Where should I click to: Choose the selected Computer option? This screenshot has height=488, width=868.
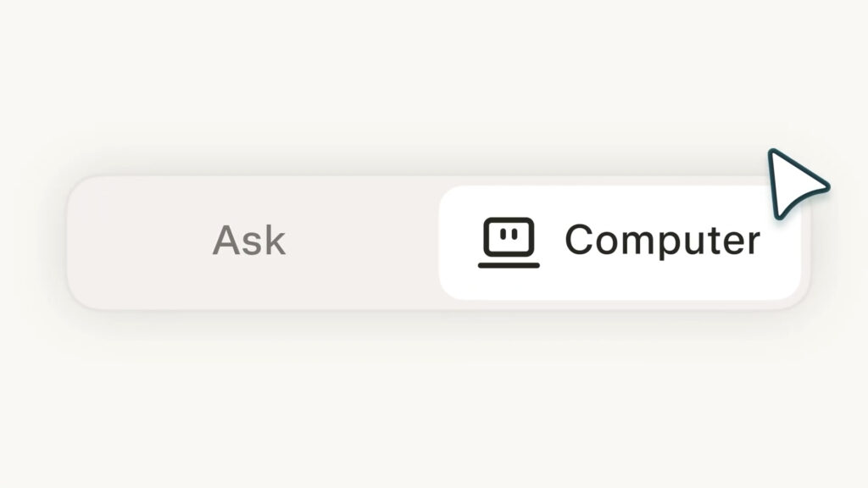pos(619,241)
